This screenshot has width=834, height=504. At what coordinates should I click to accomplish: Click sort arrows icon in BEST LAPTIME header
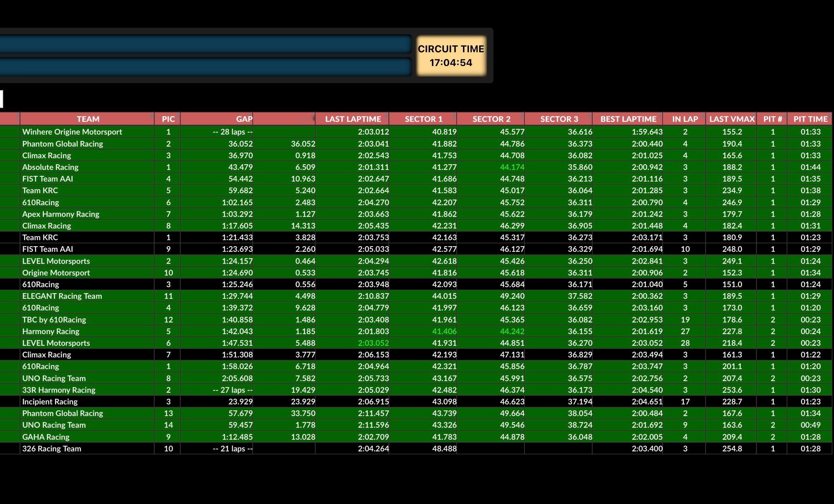[660, 116]
